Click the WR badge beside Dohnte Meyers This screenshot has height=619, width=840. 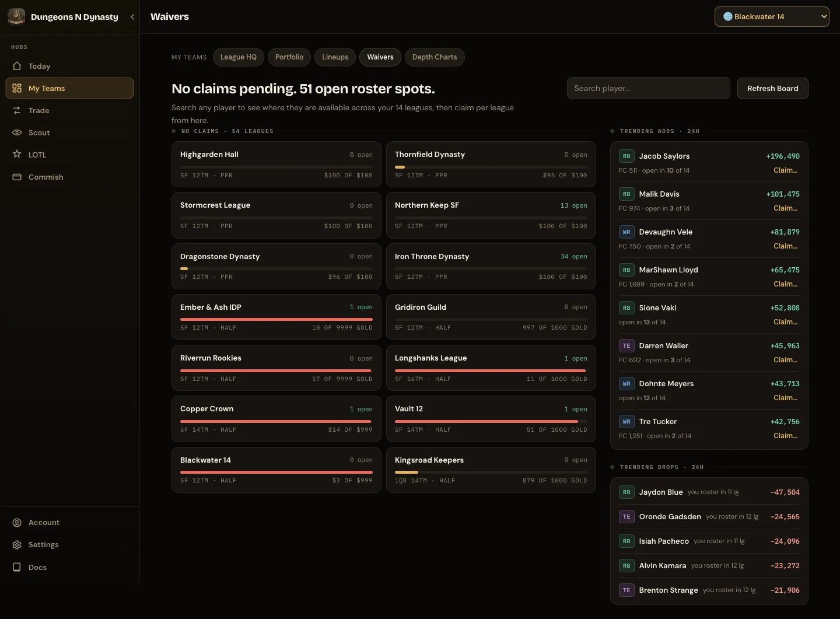[626, 384]
